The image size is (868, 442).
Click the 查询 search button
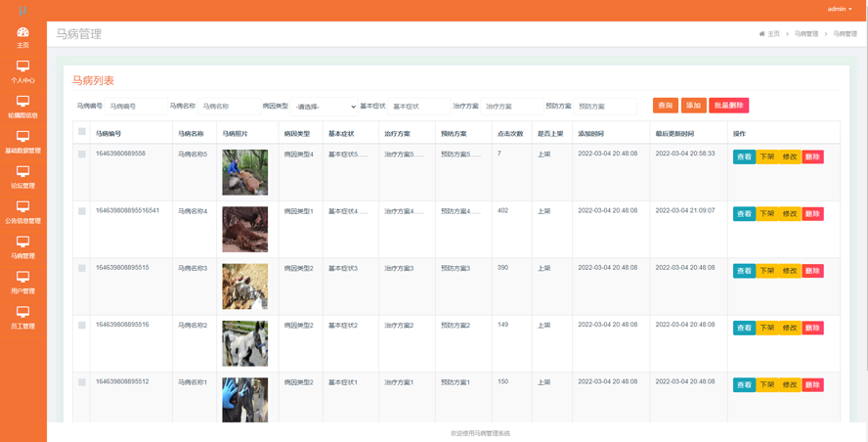[x=666, y=106]
